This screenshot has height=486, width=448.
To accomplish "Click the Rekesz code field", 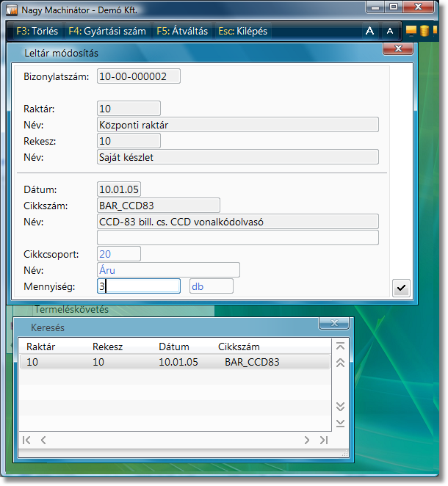I will pos(129,141).
